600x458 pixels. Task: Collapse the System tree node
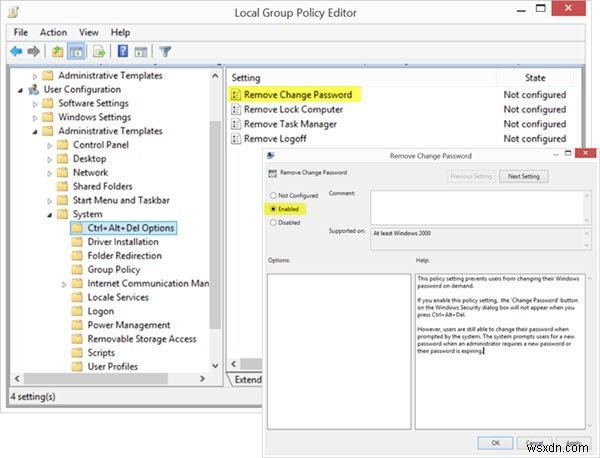point(49,215)
